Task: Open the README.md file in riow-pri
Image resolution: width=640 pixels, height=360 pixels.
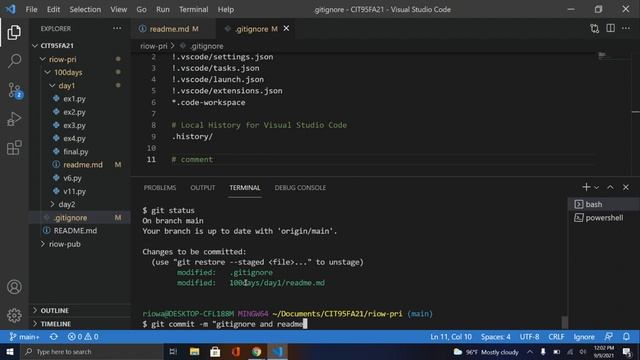Action: pyautogui.click(x=75, y=231)
